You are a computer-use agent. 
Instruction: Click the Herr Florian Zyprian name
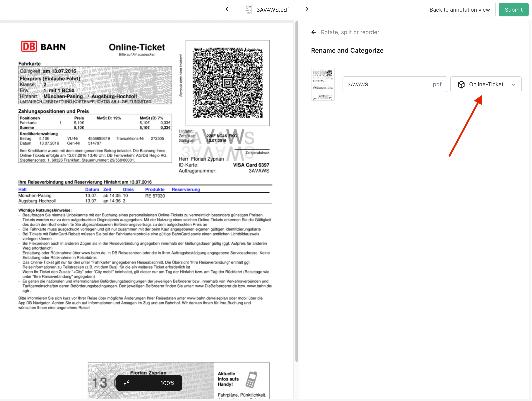[201, 159]
